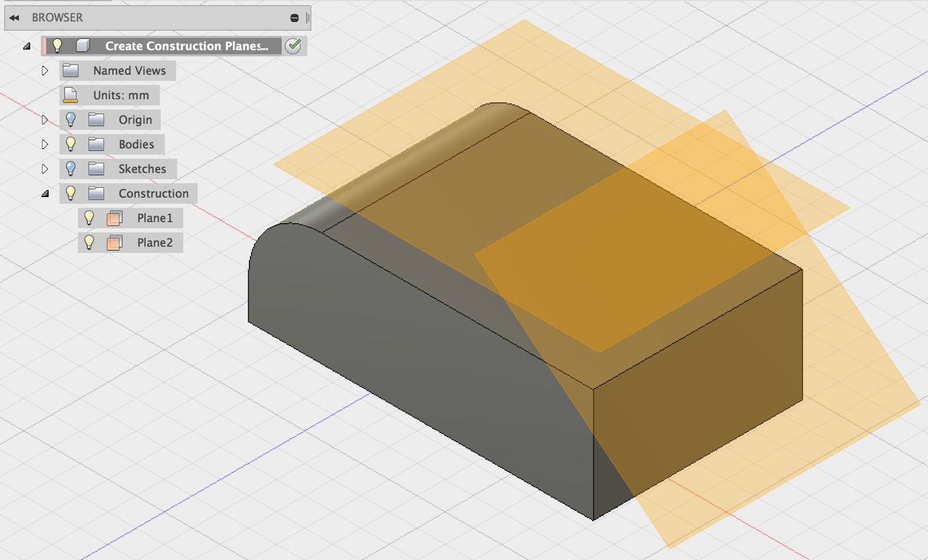Expand the Bodies folder
The height and width of the screenshot is (560, 928).
[x=45, y=144]
